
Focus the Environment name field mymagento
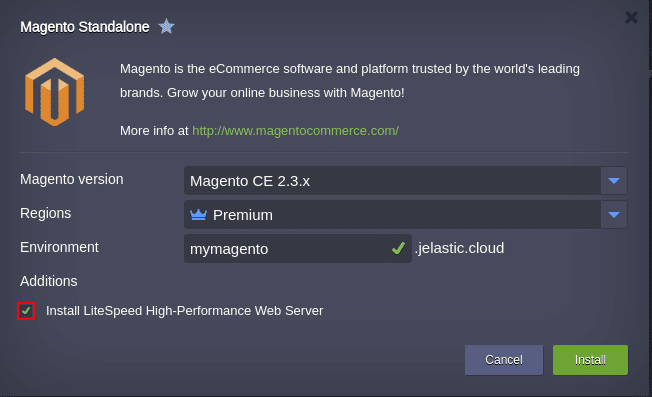pos(298,249)
